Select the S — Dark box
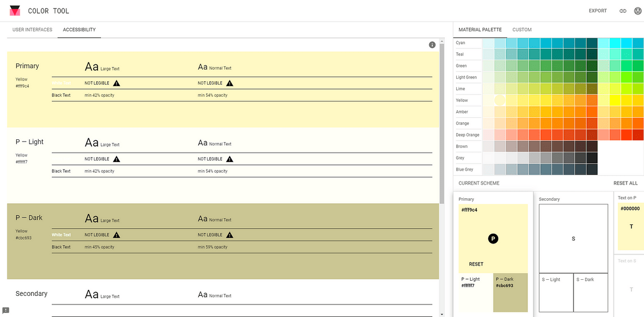The width and height of the screenshot is (644, 317). click(591, 293)
